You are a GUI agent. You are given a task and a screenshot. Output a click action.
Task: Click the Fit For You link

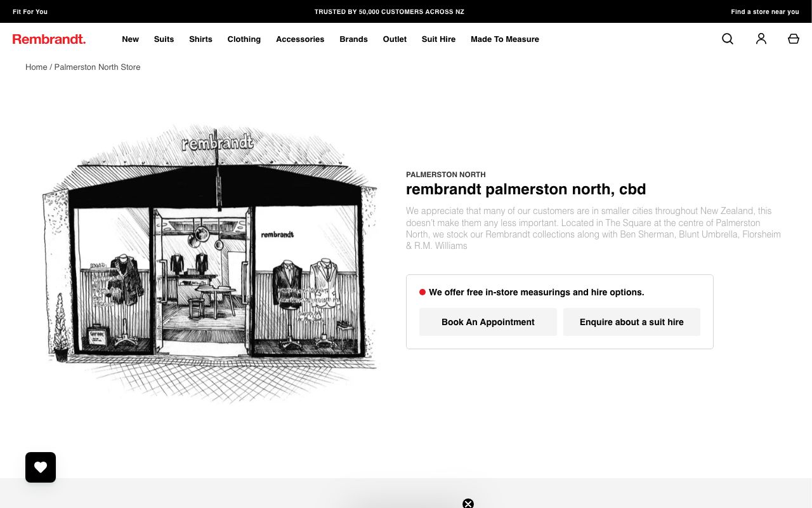click(30, 11)
